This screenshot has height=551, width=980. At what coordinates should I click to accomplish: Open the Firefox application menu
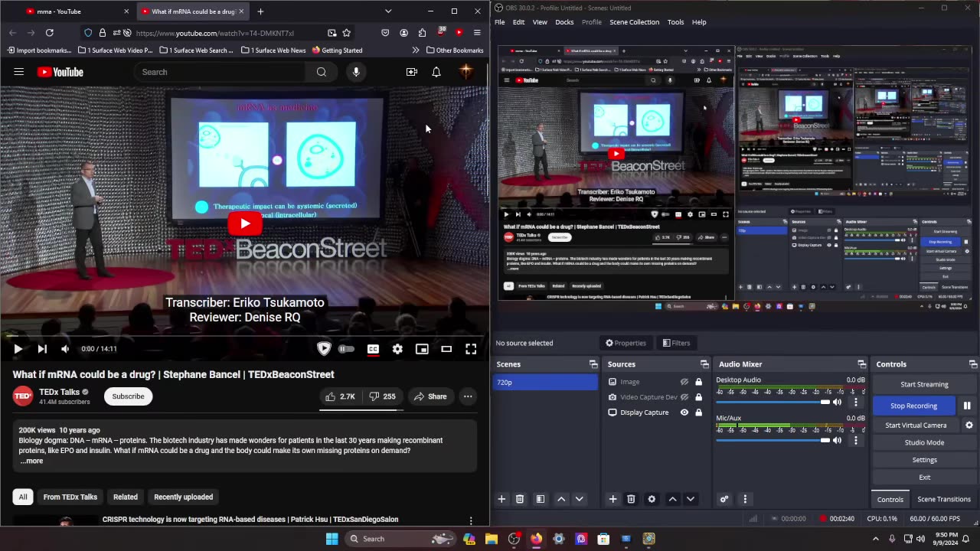coord(477,33)
